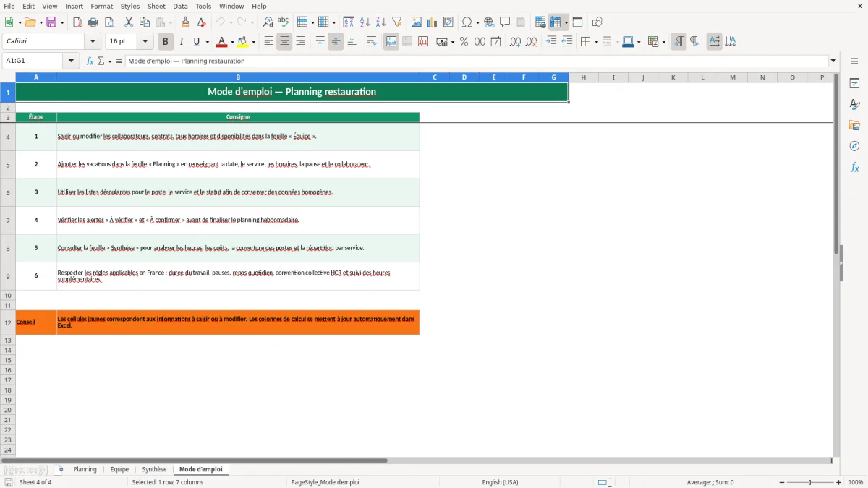The height and width of the screenshot is (488, 868).
Task: Align cell text left
Action: pyautogui.click(x=268, y=42)
